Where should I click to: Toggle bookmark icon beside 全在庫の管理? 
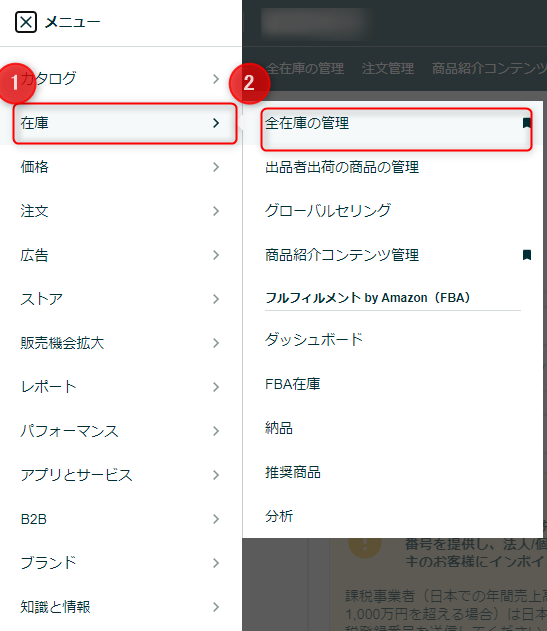point(526,123)
